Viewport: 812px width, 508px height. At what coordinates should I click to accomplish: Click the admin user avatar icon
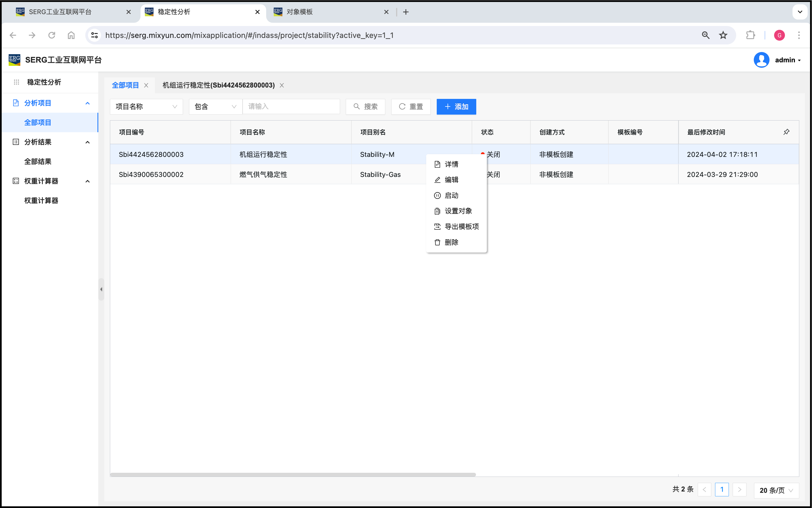click(x=761, y=60)
